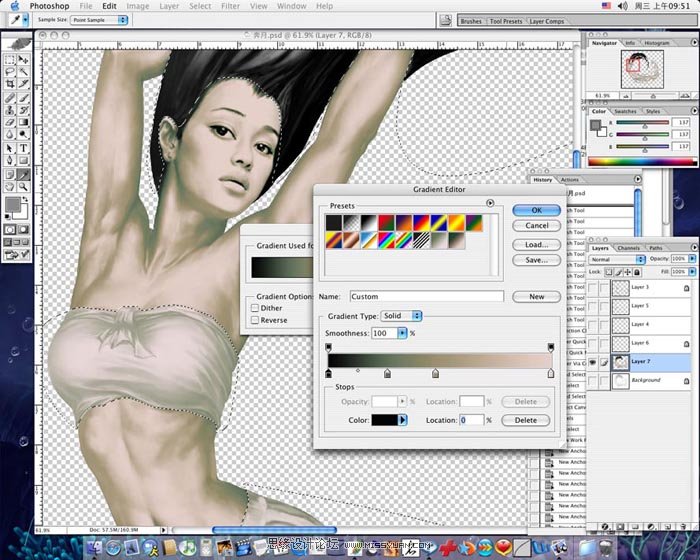Select the Slice tool

tap(23, 84)
